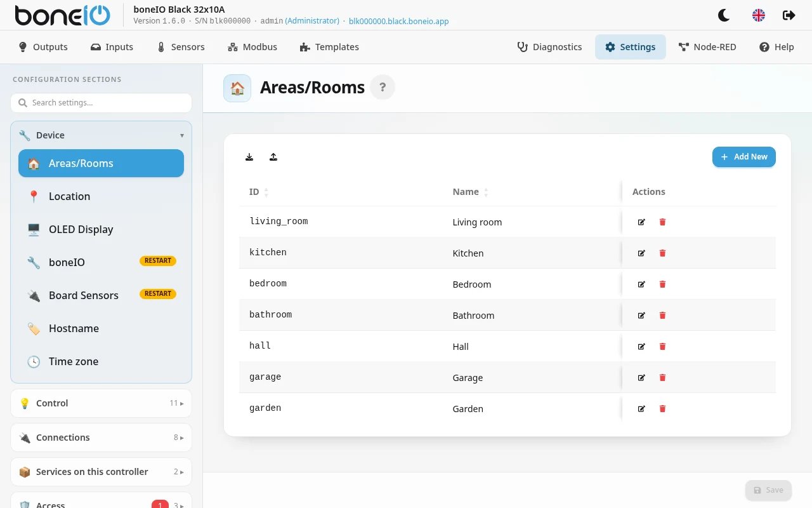Click the Search settings input field

[x=101, y=103]
